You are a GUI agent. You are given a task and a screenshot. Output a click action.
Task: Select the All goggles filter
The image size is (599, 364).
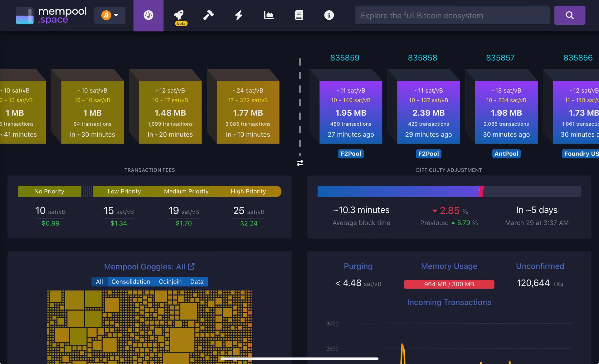click(x=99, y=282)
